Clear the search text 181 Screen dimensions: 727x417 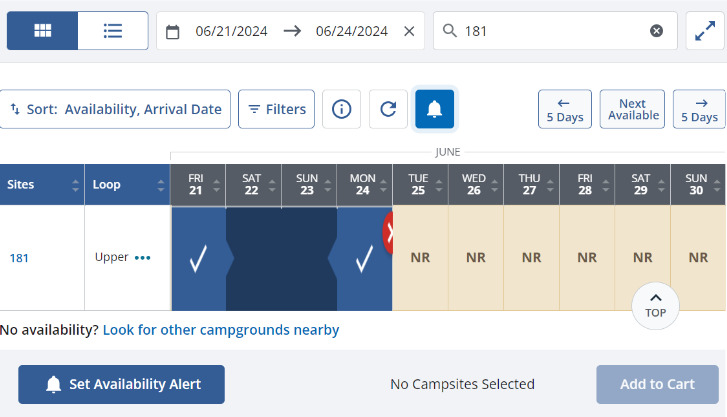pyautogui.click(x=656, y=31)
